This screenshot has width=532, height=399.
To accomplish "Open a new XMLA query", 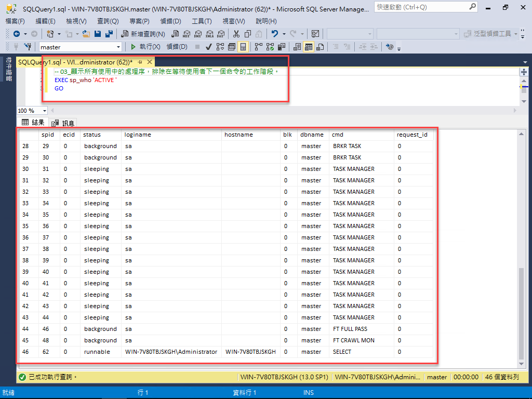I will [x=210, y=34].
